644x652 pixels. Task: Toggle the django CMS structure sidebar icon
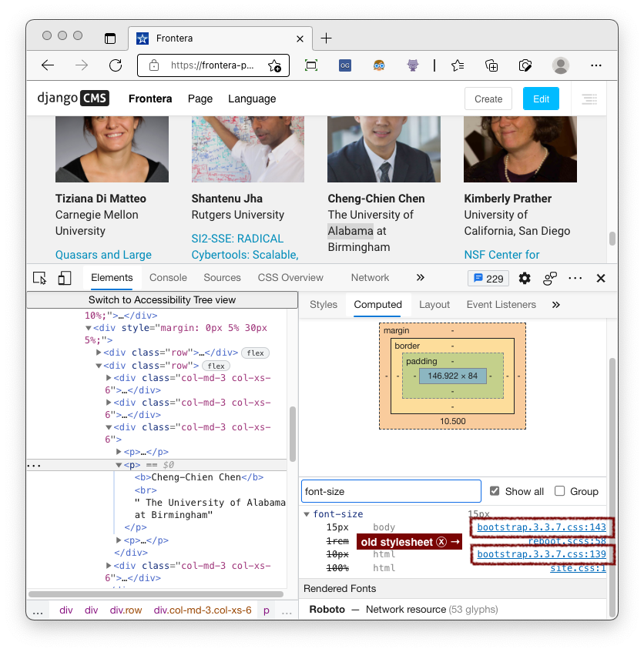(589, 99)
